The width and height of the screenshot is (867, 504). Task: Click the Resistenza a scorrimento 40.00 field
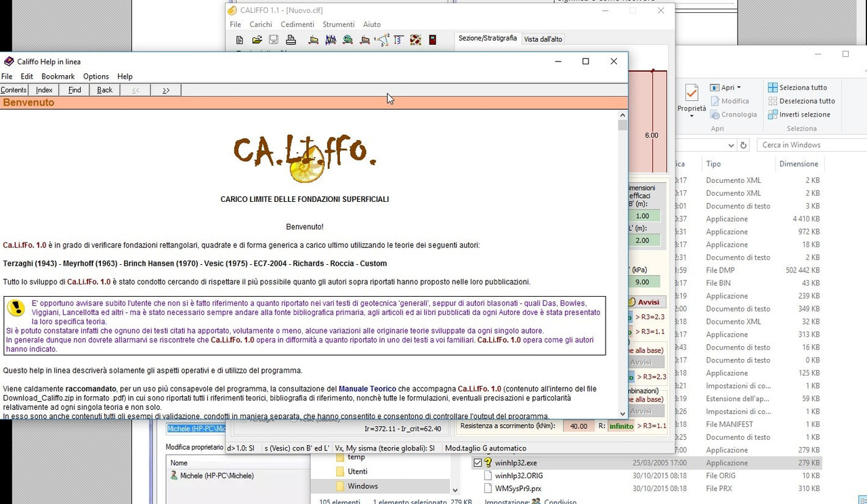(x=578, y=426)
